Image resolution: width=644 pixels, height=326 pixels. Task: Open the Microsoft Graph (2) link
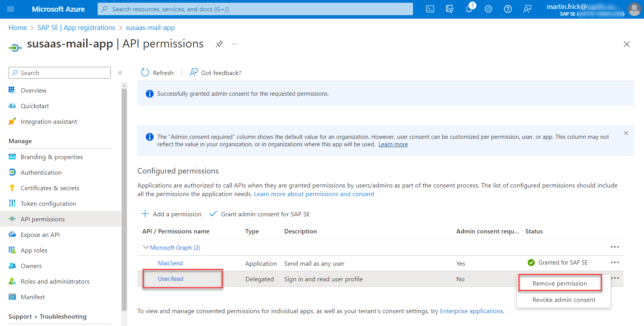tap(175, 248)
